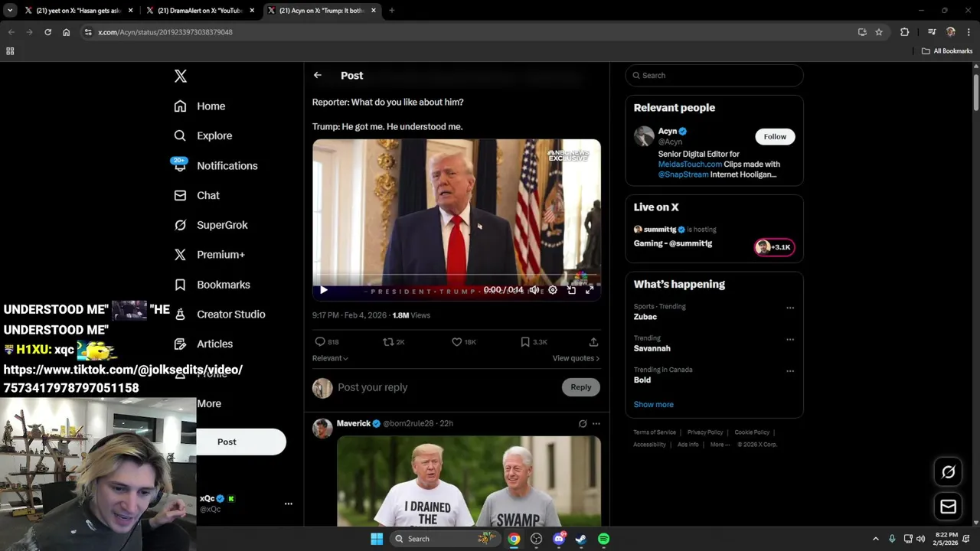This screenshot has width=980, height=551.
Task: Mute the video volume
Action: (534, 290)
